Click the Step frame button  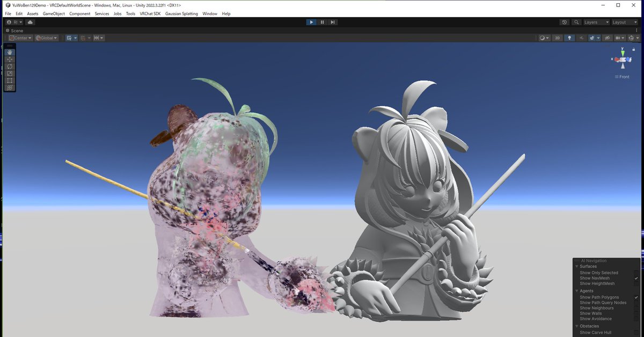click(333, 22)
